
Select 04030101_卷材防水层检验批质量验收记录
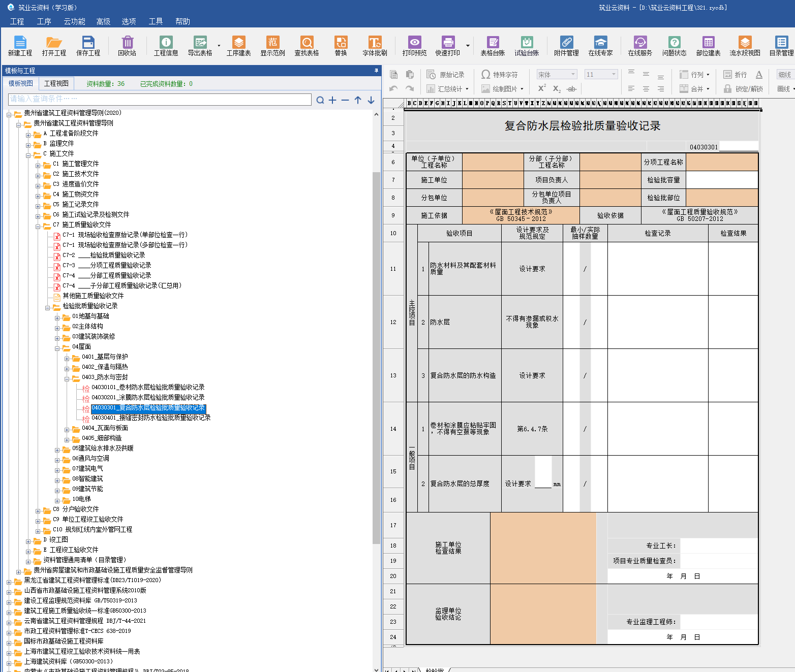coord(148,387)
